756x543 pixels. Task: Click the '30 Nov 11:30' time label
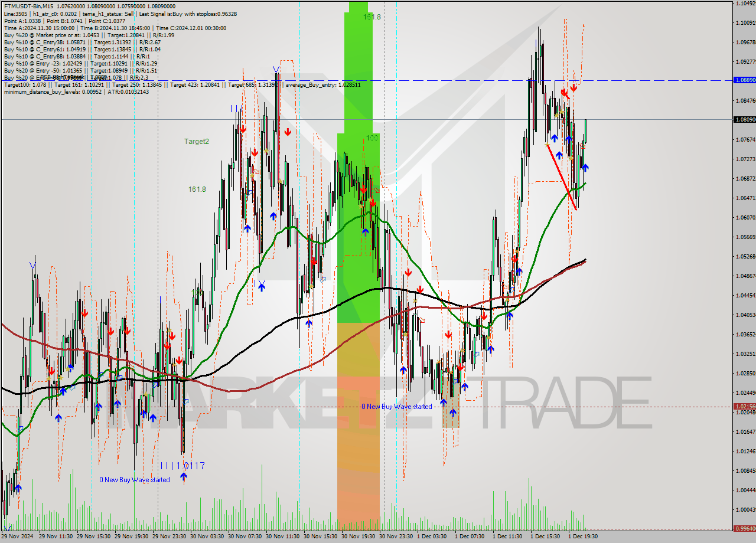pos(283,537)
